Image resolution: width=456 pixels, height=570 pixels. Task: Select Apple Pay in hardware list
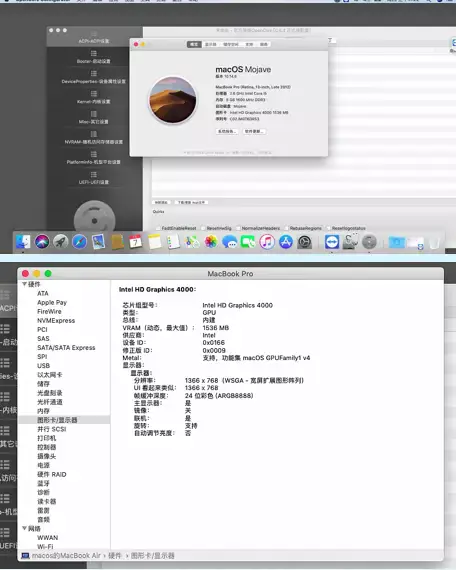pyautogui.click(x=52, y=302)
